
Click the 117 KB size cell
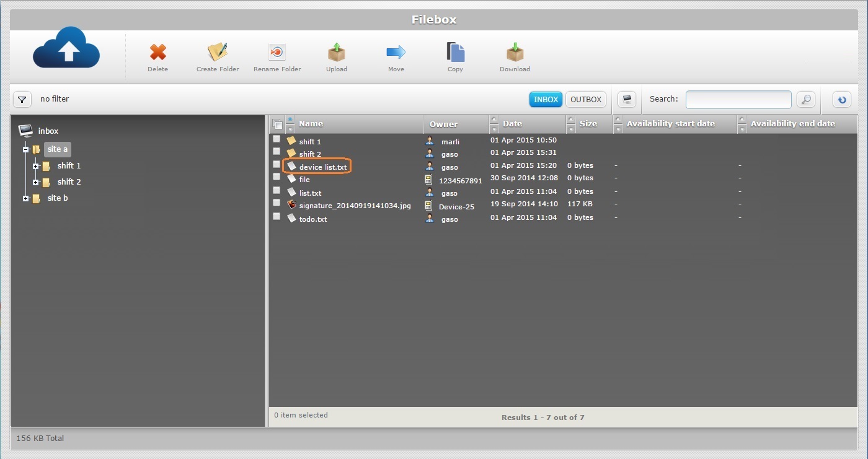tap(580, 204)
